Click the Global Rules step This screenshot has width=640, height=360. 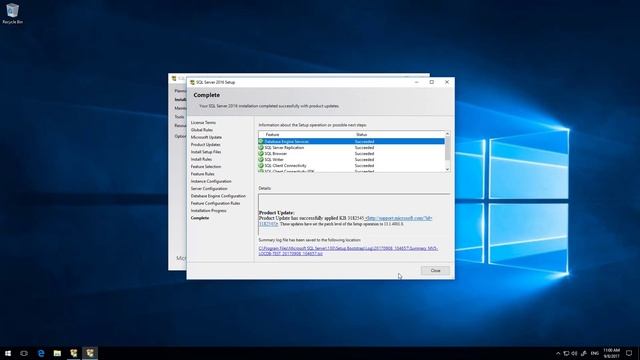(202, 130)
